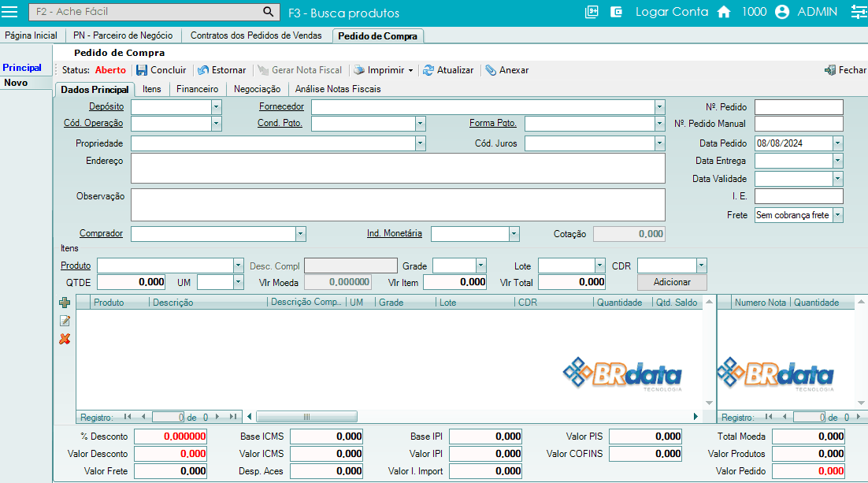Click the Anexar attachment button
This screenshot has width=868, height=483.
pos(506,70)
